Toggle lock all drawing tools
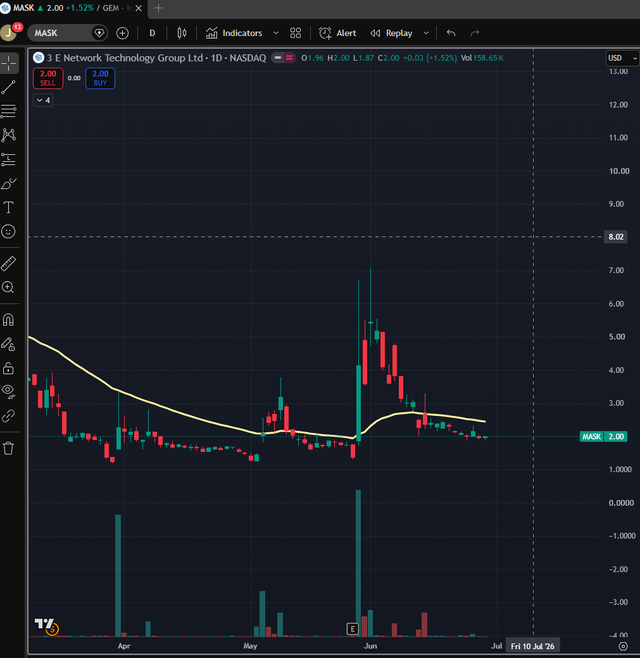 click(9, 368)
